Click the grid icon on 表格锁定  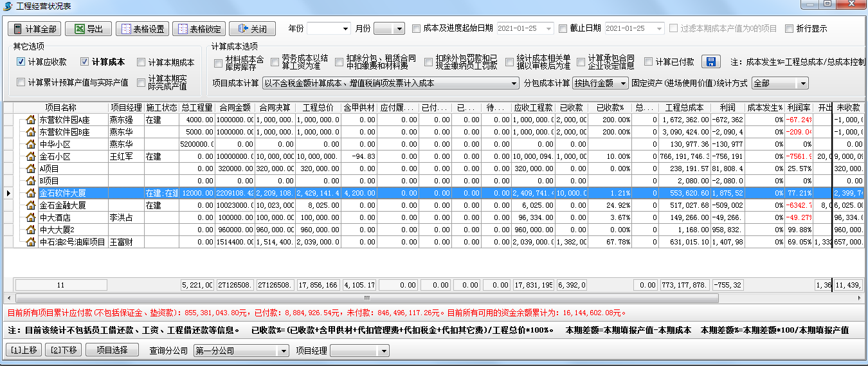[183, 29]
